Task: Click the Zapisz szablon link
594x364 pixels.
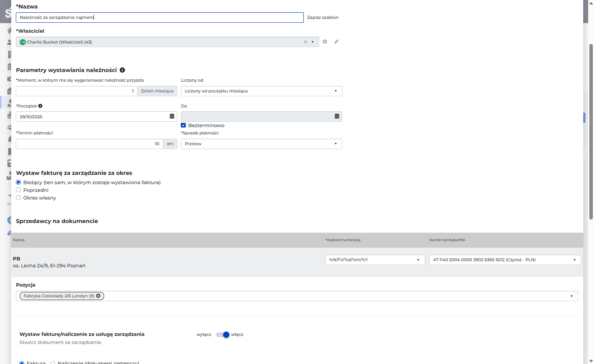Action: coord(323,17)
